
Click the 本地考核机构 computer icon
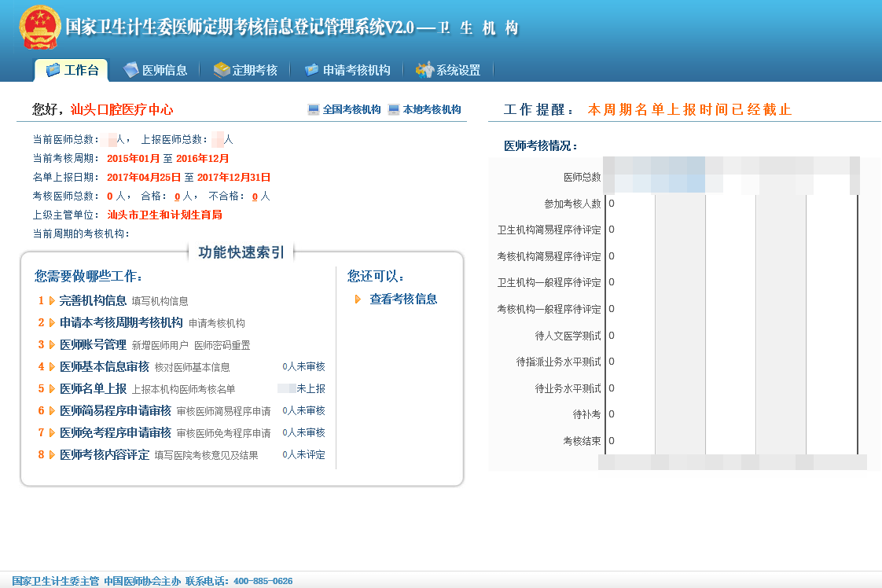(x=394, y=110)
